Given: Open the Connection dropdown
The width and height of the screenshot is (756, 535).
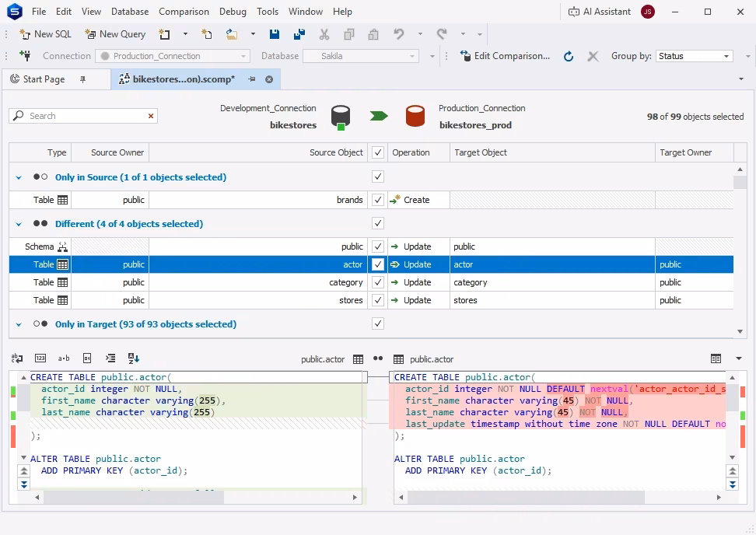Looking at the screenshot, I should [x=173, y=56].
